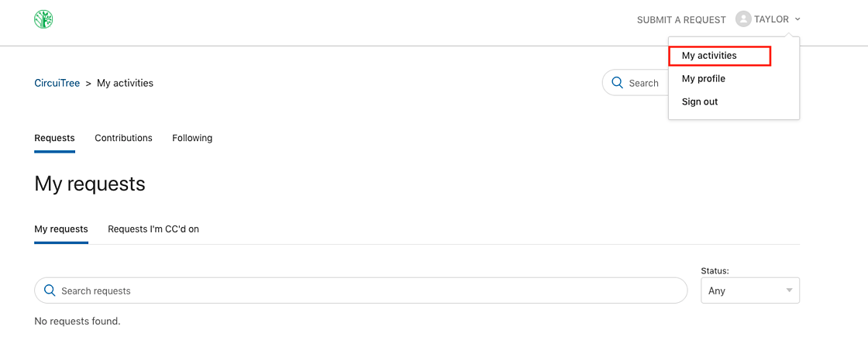
Task: Click the Taylor user avatar icon
Action: point(743,19)
